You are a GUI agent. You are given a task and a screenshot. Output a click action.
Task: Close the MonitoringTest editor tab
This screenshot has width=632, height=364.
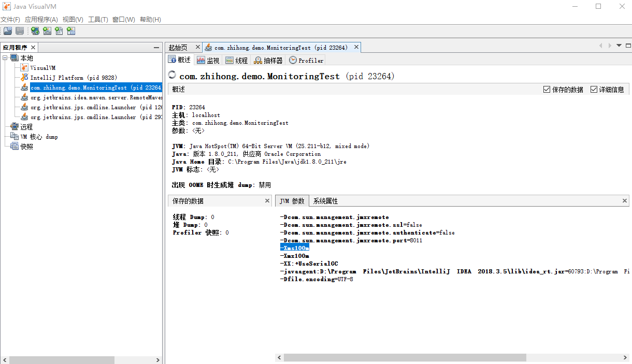click(356, 47)
